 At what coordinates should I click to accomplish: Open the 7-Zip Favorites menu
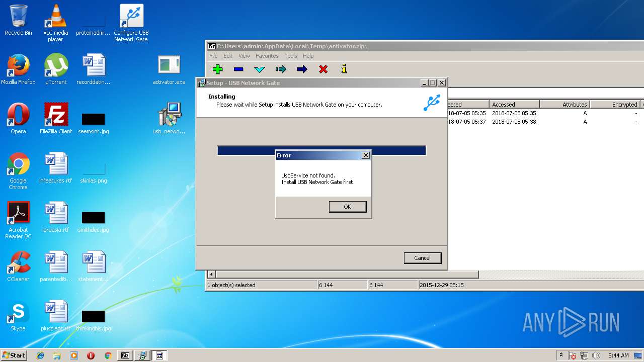[267, 56]
